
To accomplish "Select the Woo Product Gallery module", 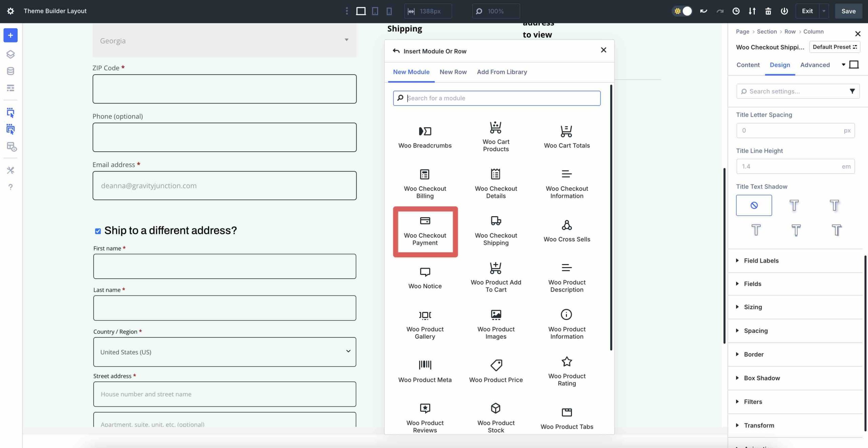I will [425, 324].
